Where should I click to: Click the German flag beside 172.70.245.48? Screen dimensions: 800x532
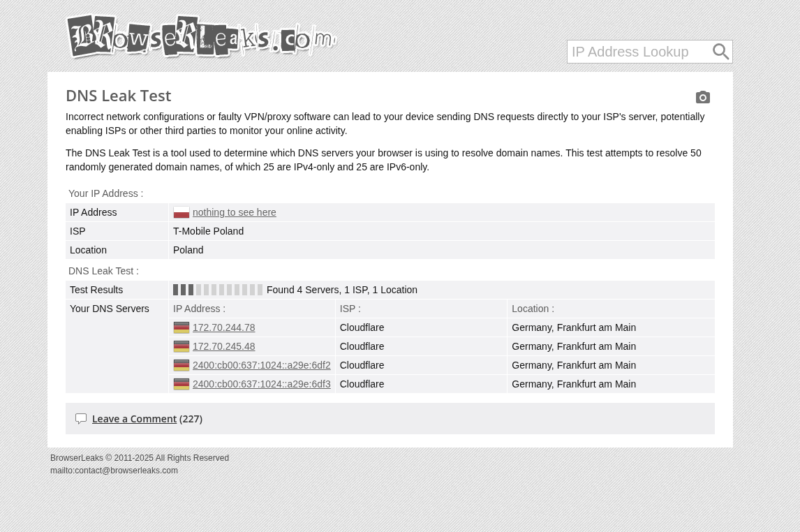point(182,346)
